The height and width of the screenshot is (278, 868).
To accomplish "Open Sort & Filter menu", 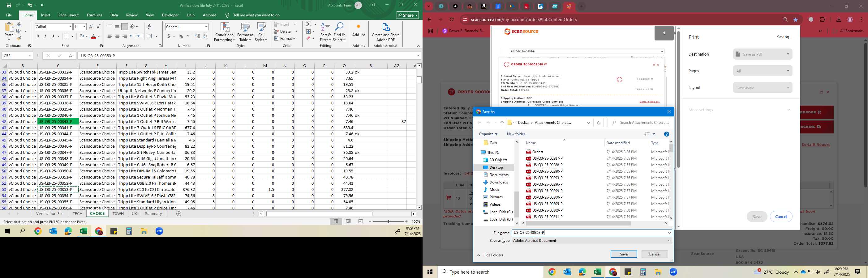I will tap(325, 32).
